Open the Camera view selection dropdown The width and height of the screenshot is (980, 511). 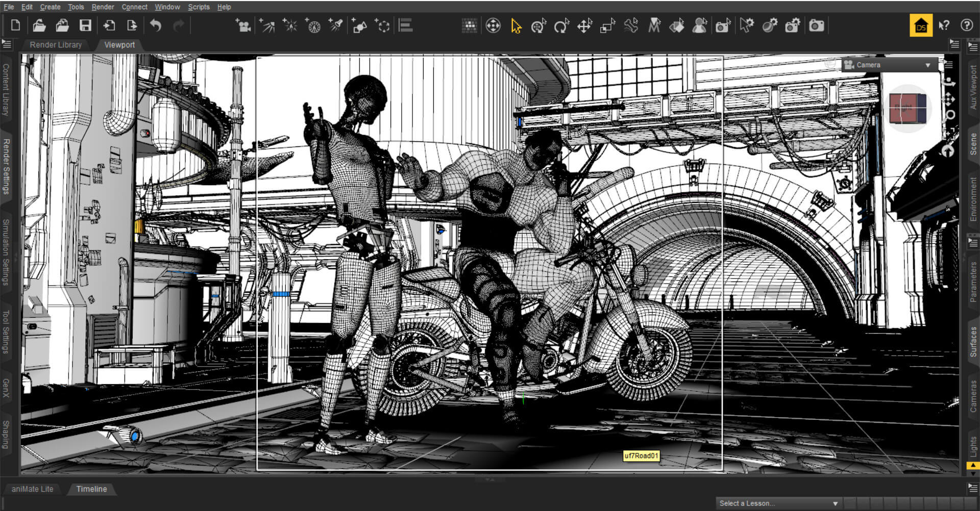[889, 65]
